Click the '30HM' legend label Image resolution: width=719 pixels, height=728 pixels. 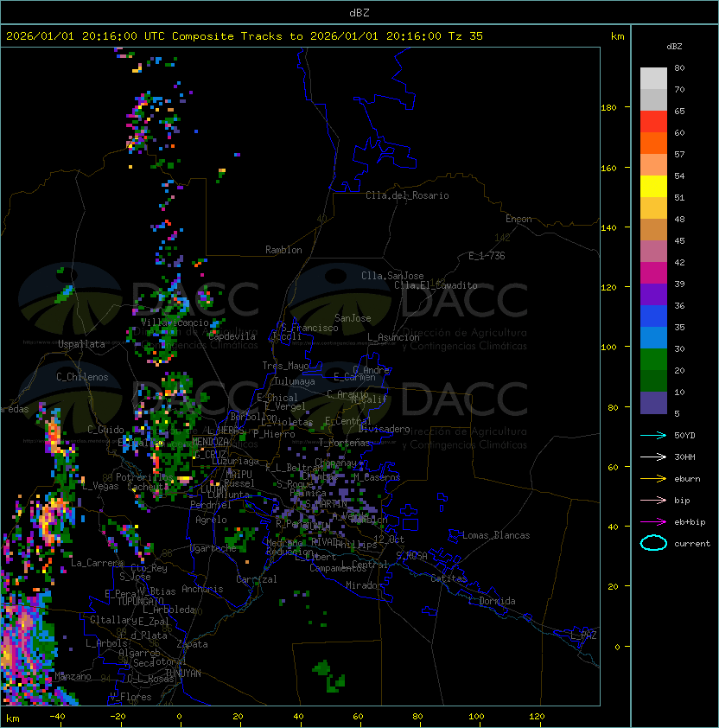(684, 457)
